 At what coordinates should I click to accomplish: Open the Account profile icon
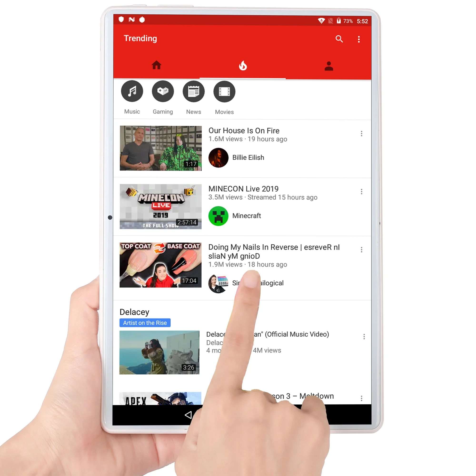(x=329, y=66)
